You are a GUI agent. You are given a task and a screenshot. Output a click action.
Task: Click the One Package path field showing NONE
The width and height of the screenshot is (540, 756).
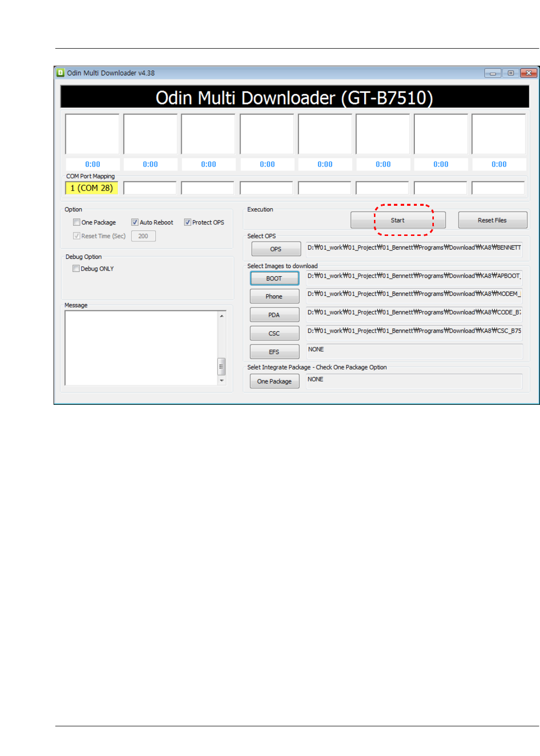pos(414,381)
